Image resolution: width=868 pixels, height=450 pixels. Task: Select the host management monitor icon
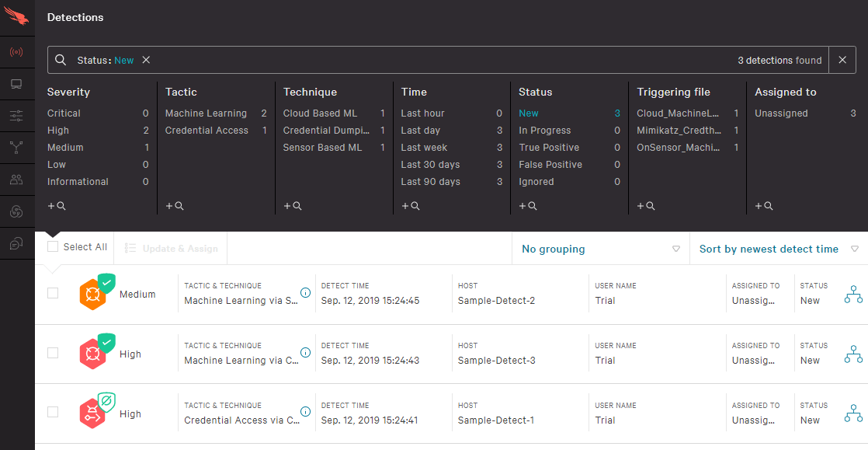point(16,84)
